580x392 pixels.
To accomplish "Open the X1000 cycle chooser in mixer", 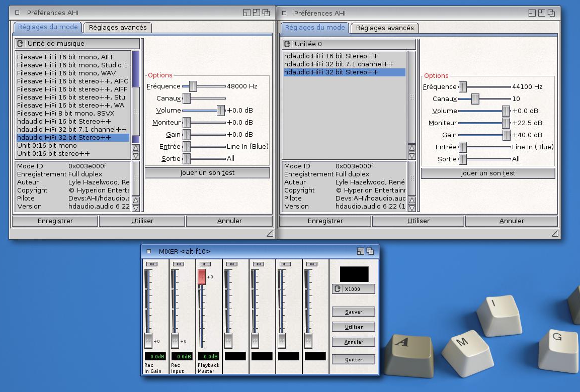I will (354, 289).
